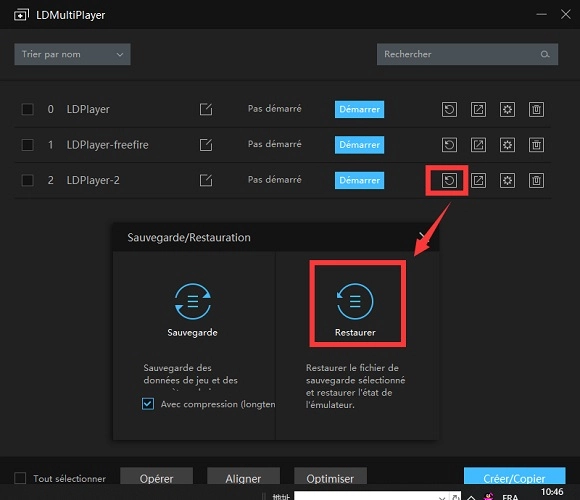Select the LDPlayer-2 name text

93,180
